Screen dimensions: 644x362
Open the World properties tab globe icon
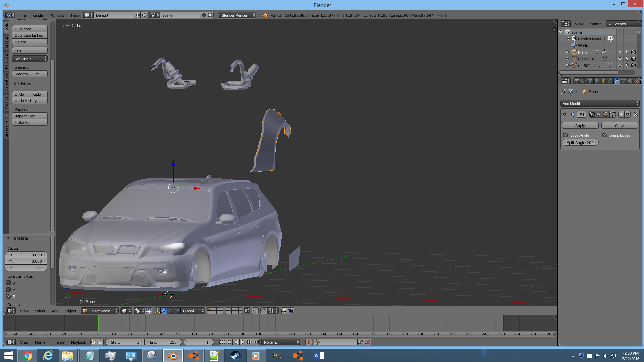(x=597, y=81)
